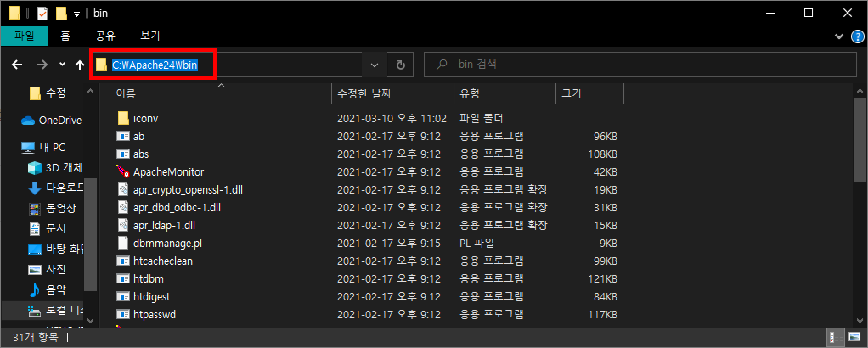Open the quick access toolbar customize dropdown
Viewport: 868px width, 348px height.
pos(76,14)
